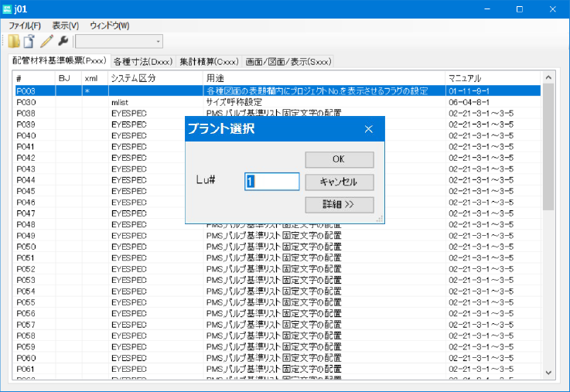Switch to 集計積算(Cxxx) tab
Image resolution: width=570 pixels, height=392 pixels.
tap(209, 62)
